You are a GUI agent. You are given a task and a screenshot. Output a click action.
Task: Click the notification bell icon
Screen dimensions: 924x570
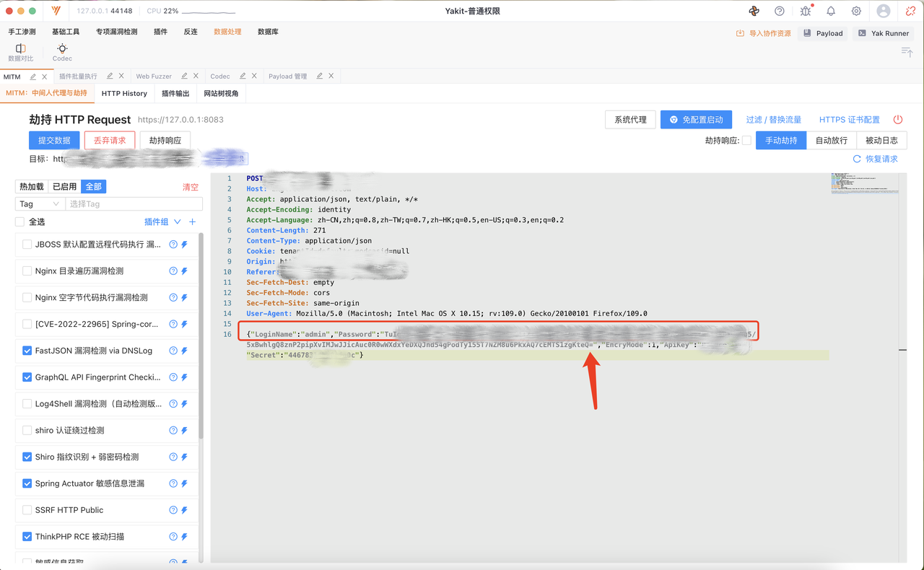click(x=831, y=11)
